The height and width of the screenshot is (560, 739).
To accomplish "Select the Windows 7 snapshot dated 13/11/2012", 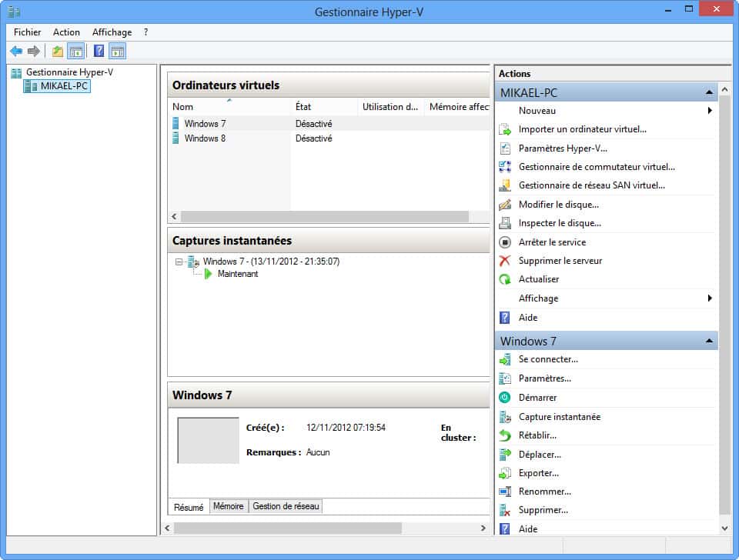I will click(271, 262).
